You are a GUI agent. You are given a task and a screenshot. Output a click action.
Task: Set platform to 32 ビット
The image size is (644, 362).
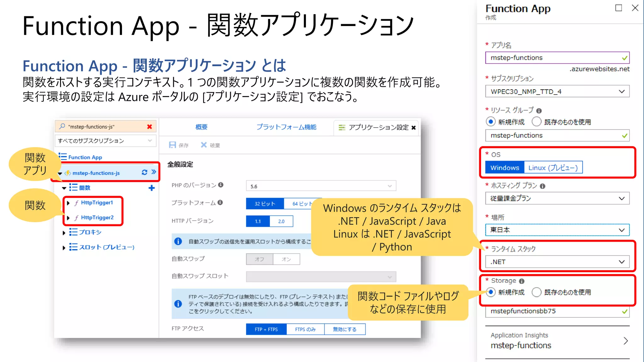point(265,204)
